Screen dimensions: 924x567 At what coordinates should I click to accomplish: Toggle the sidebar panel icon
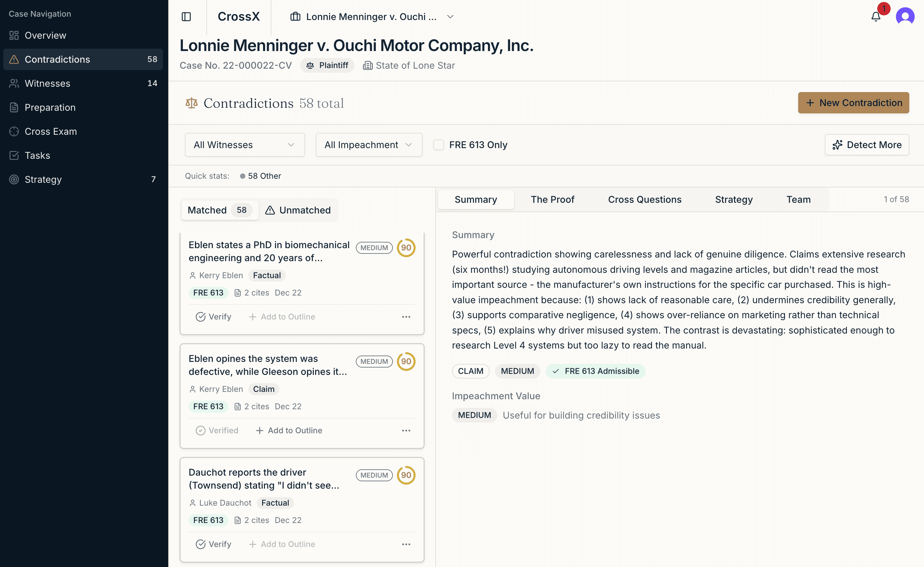pyautogui.click(x=186, y=16)
